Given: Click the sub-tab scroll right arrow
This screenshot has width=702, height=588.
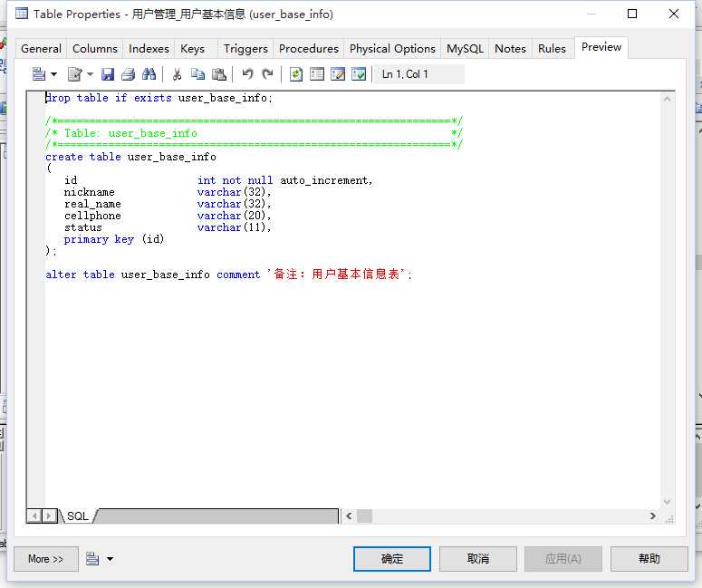Looking at the screenshot, I should (50, 516).
